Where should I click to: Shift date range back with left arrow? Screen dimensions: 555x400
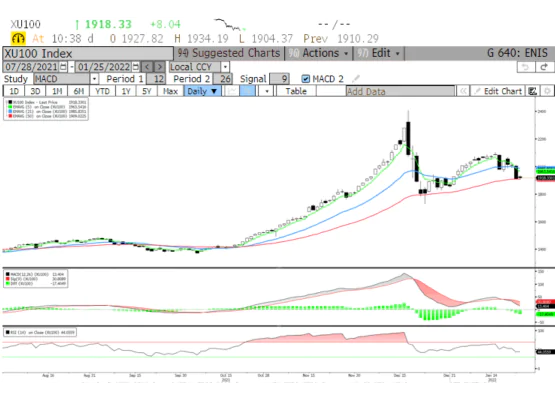point(147,67)
